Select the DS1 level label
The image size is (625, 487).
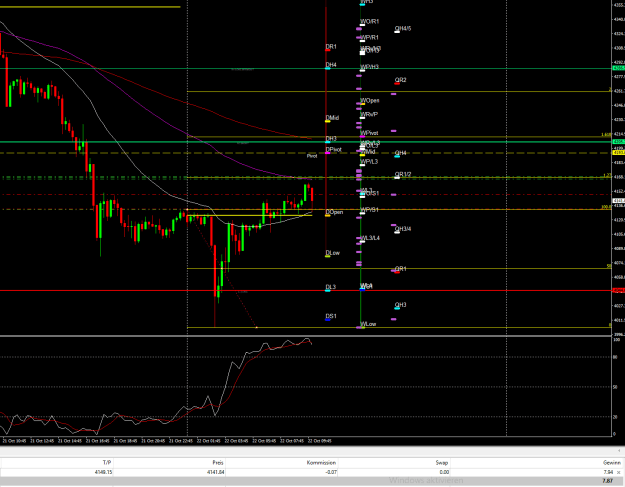click(x=331, y=316)
